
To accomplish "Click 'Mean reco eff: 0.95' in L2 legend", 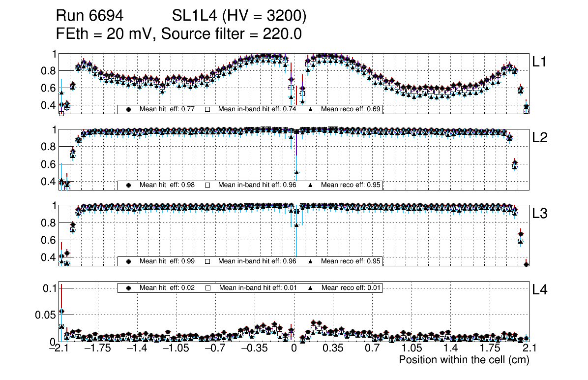I will click(x=350, y=185).
